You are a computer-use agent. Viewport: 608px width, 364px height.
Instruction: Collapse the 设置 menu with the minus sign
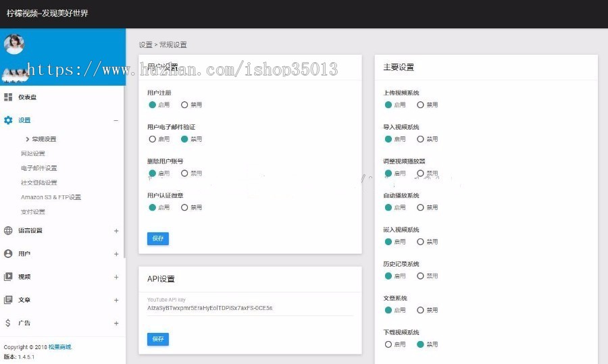(x=116, y=121)
